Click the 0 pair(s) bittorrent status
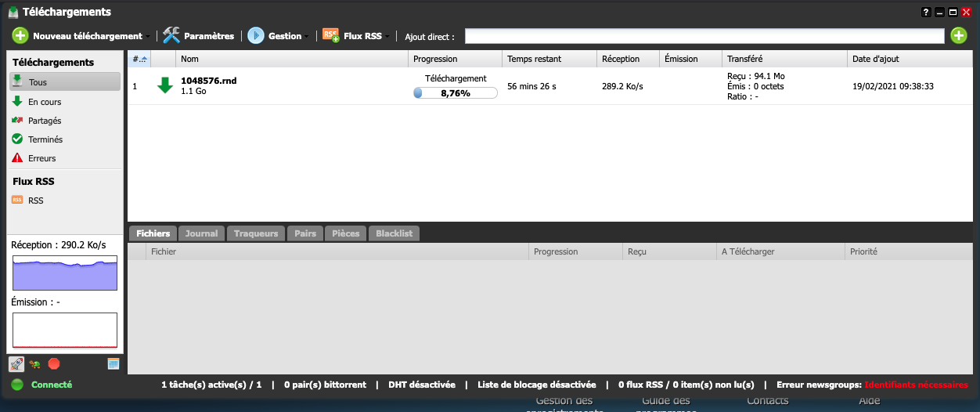Image resolution: width=980 pixels, height=412 pixels. [325, 385]
